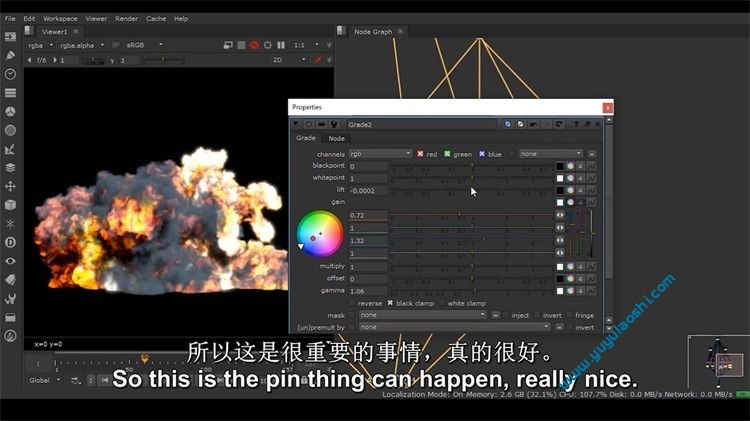The image size is (750, 421).
Task: Click the help question mark in Grade2 properties
Action: (576, 124)
